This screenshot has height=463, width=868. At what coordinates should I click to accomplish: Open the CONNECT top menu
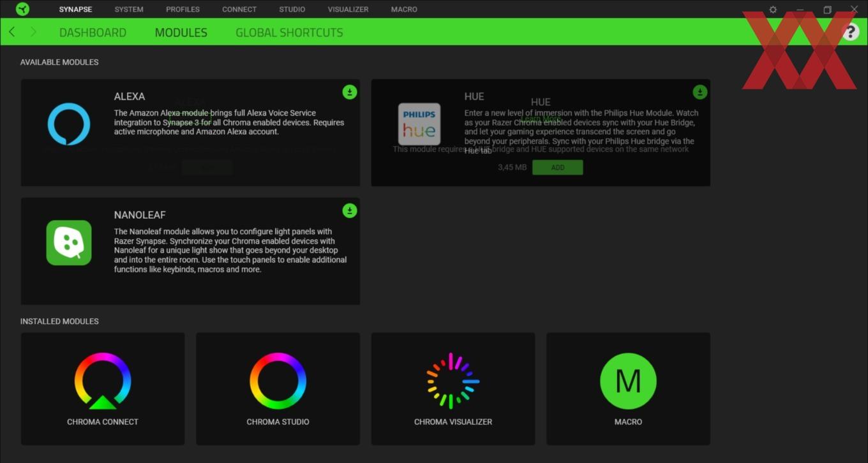239,10
